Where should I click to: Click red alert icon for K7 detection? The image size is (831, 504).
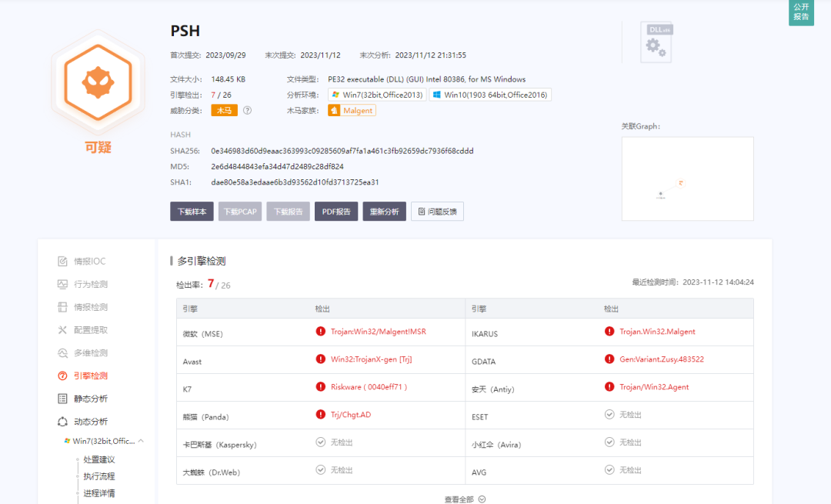[321, 386]
